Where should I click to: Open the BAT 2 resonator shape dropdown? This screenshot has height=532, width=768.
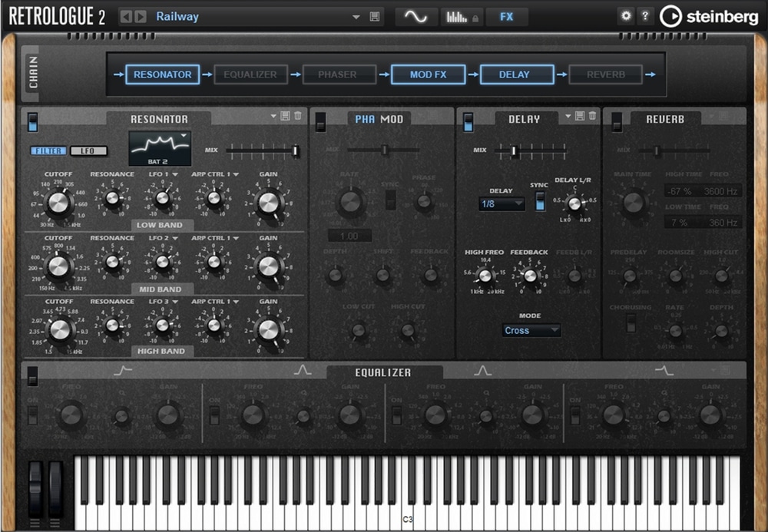161,148
